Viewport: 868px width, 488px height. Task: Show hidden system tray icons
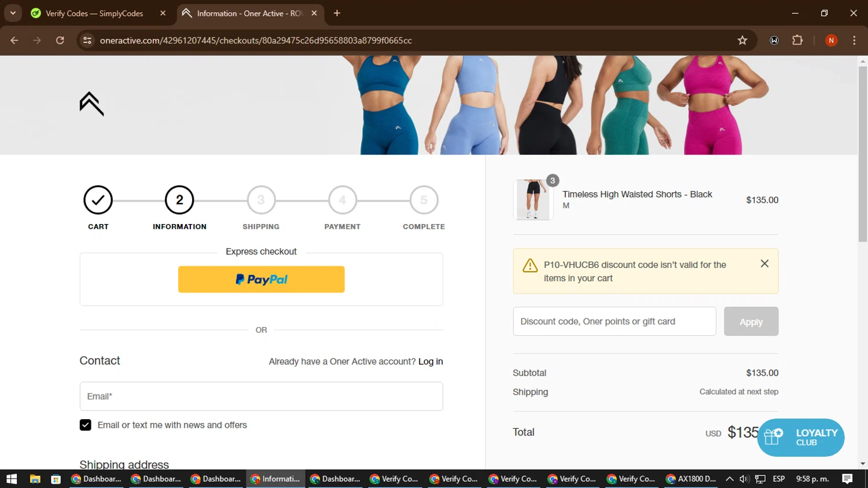pos(730,479)
